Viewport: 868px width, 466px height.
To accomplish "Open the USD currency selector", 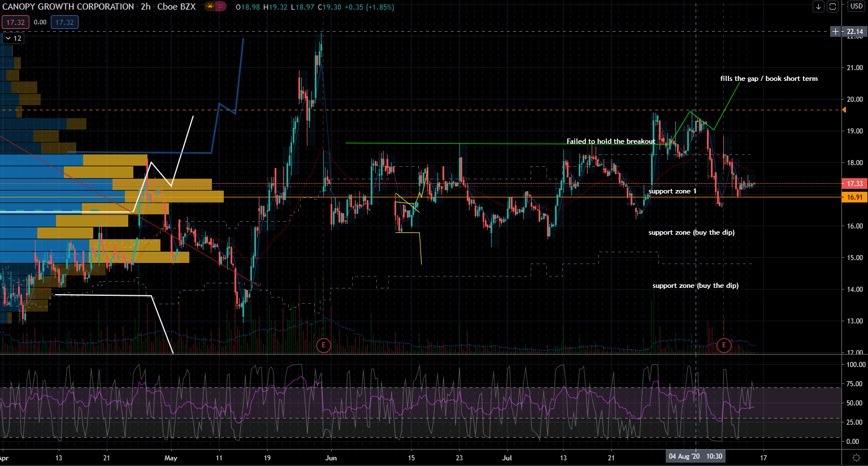I will click(856, 7).
